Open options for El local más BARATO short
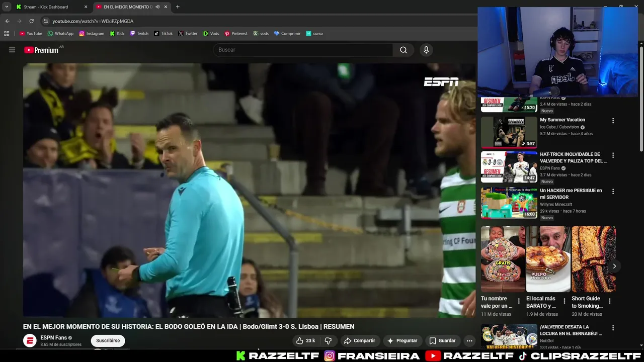This screenshot has height=362, width=644. 564,301
